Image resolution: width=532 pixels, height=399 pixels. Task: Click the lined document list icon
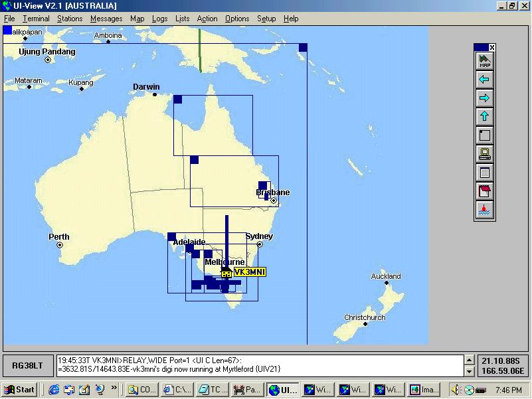coord(484,173)
